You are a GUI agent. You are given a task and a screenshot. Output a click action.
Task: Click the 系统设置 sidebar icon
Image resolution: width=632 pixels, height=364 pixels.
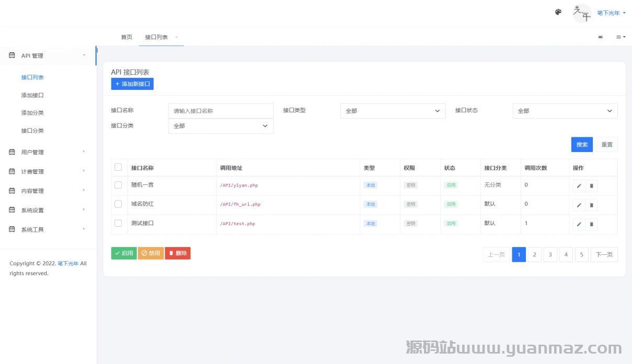[12, 210]
